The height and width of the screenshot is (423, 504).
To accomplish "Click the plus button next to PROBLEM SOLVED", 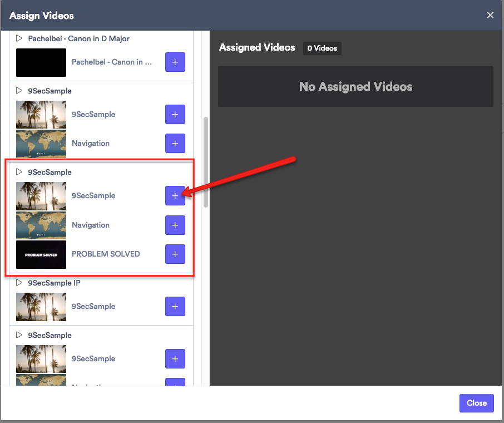I will (x=175, y=254).
